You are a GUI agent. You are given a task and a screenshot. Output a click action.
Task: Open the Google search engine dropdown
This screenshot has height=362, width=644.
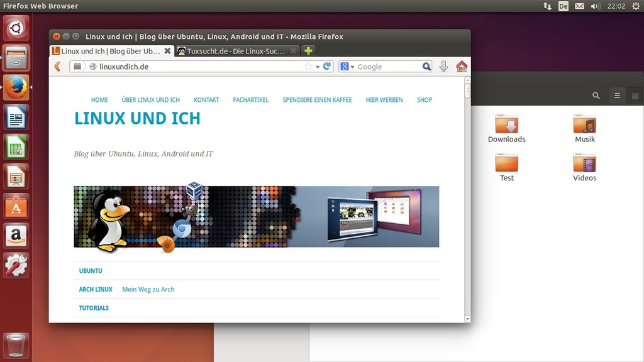point(348,67)
